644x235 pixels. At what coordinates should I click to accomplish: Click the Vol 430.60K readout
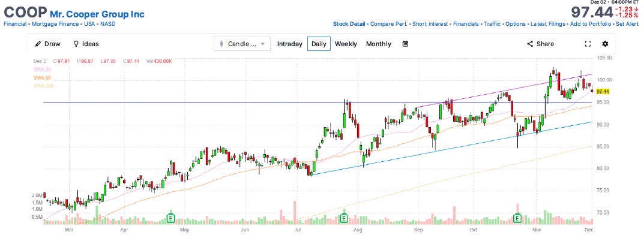tap(159, 61)
